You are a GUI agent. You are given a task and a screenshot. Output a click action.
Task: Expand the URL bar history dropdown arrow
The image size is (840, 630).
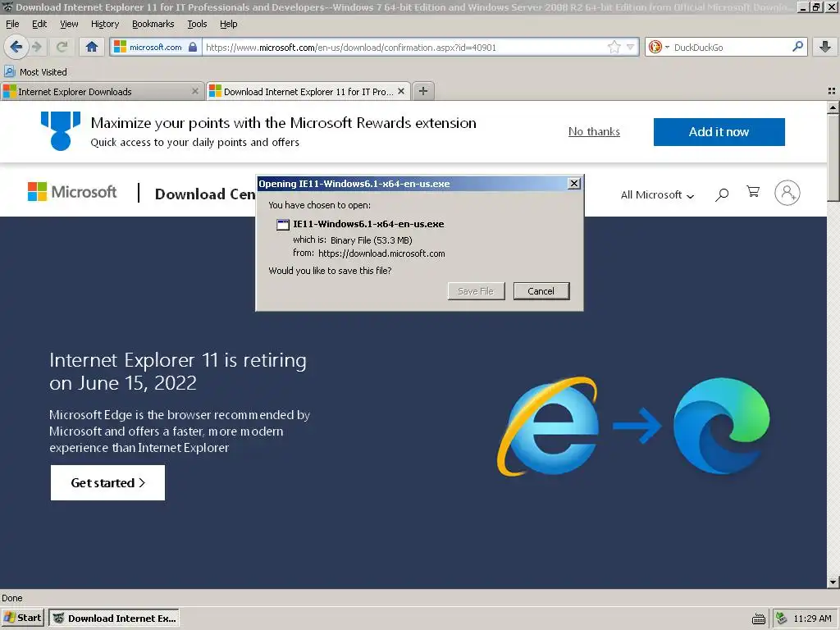click(631, 47)
